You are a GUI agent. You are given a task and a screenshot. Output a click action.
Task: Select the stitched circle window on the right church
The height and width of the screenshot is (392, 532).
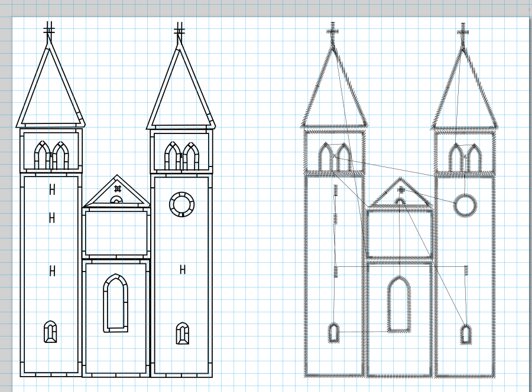click(465, 205)
